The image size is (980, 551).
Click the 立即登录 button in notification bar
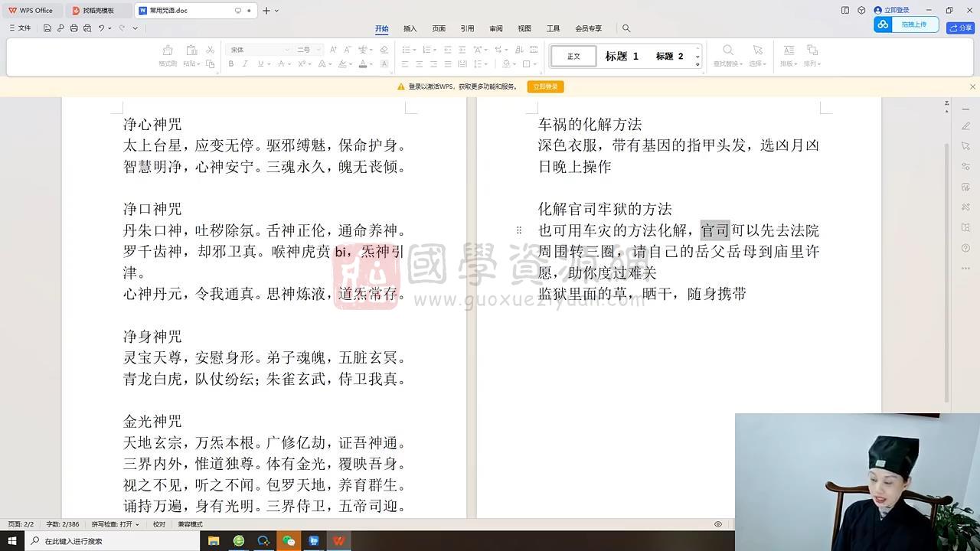click(x=546, y=86)
